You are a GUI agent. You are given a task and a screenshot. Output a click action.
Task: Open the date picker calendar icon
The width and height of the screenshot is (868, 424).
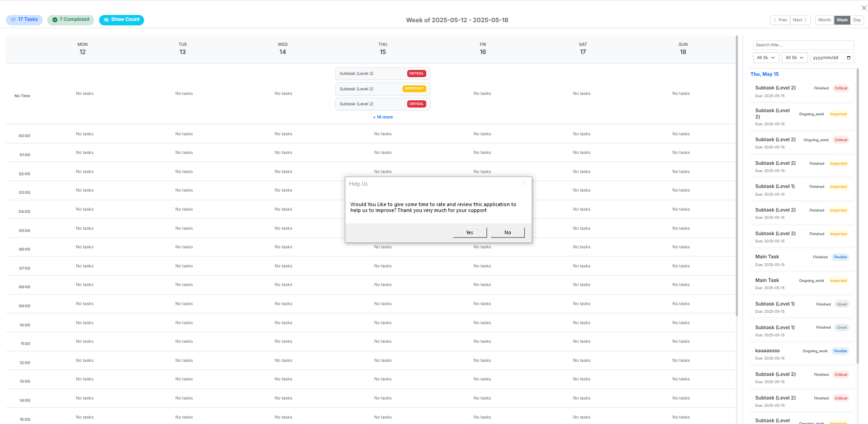(x=848, y=58)
